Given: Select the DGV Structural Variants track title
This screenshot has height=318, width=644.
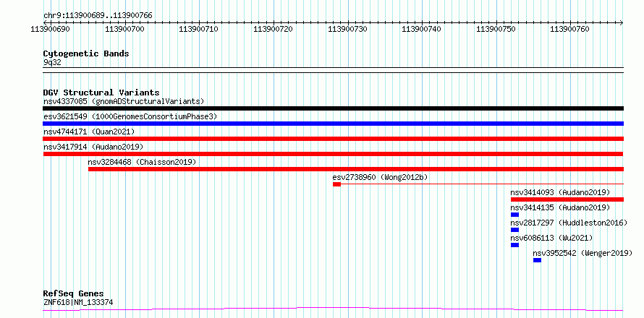Looking at the screenshot, I should pos(101,93).
